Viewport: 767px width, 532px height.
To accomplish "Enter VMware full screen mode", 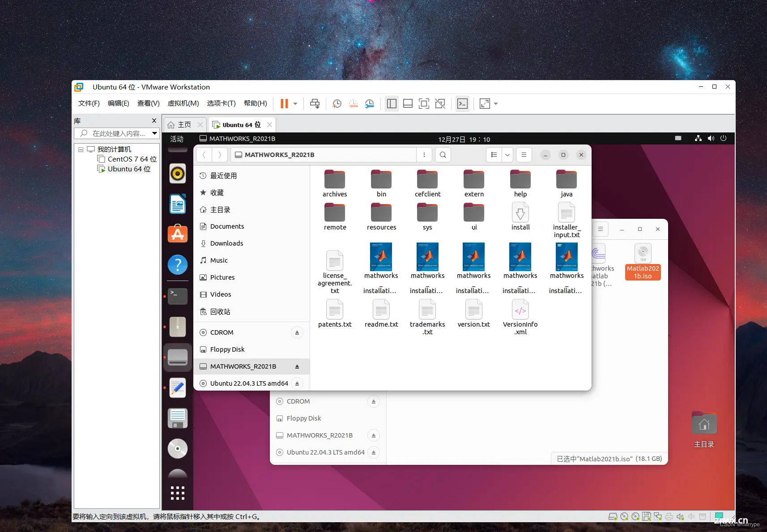I will pos(424,104).
